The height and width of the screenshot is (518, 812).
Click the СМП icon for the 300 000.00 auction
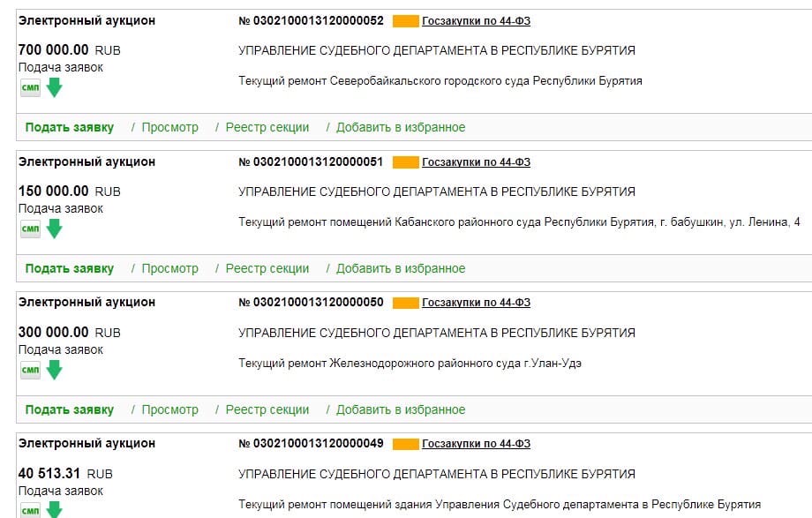tap(30, 370)
